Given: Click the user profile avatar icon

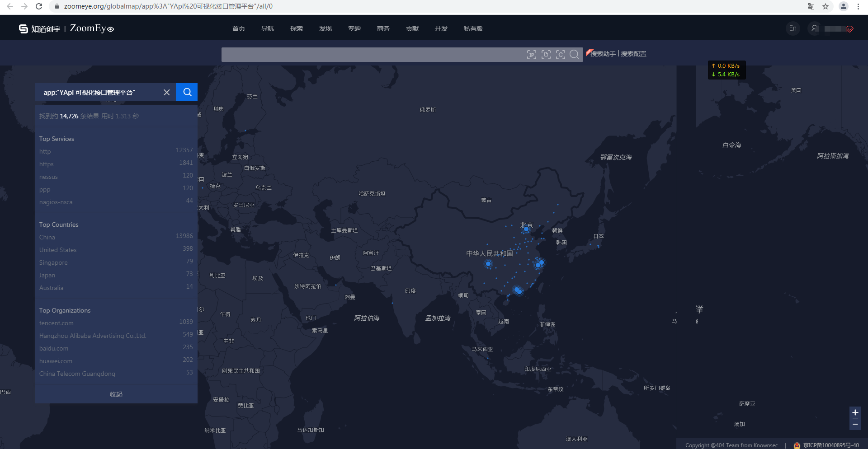Looking at the screenshot, I should tap(814, 28).
